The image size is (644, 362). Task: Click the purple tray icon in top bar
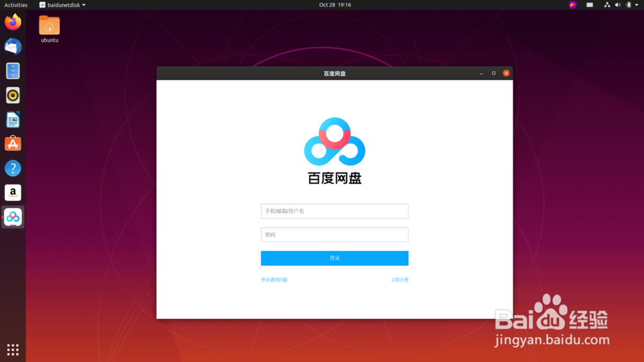[x=573, y=5]
